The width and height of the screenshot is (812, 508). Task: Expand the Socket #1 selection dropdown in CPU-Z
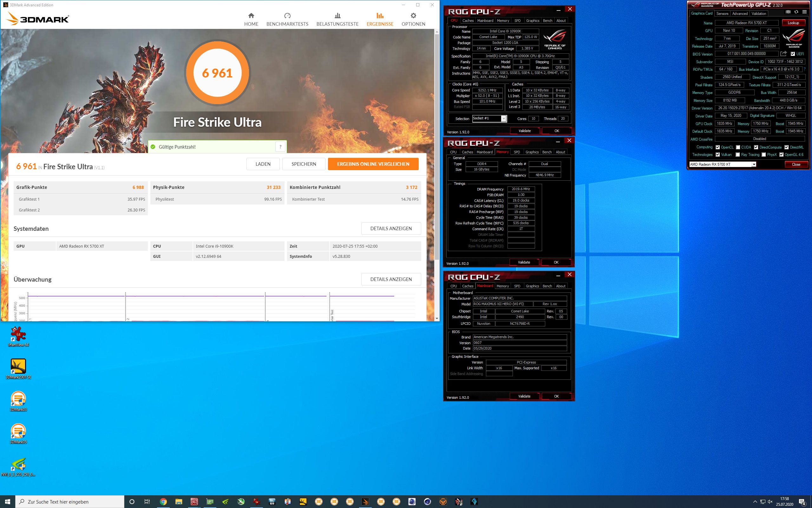pos(504,119)
